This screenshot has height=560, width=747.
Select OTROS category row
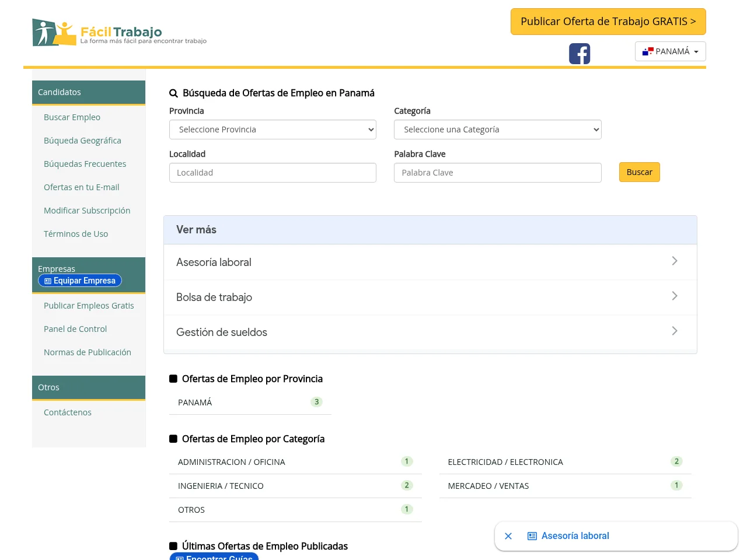click(x=295, y=510)
